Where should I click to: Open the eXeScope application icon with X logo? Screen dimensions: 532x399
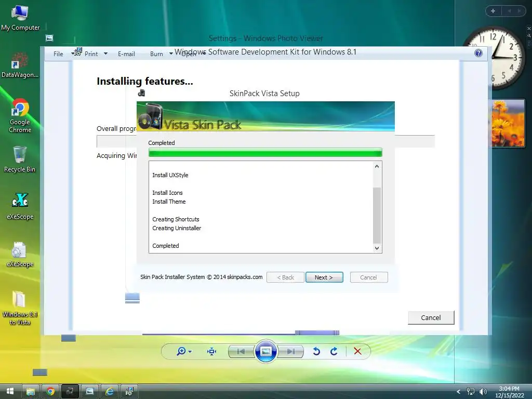pyautogui.click(x=20, y=206)
